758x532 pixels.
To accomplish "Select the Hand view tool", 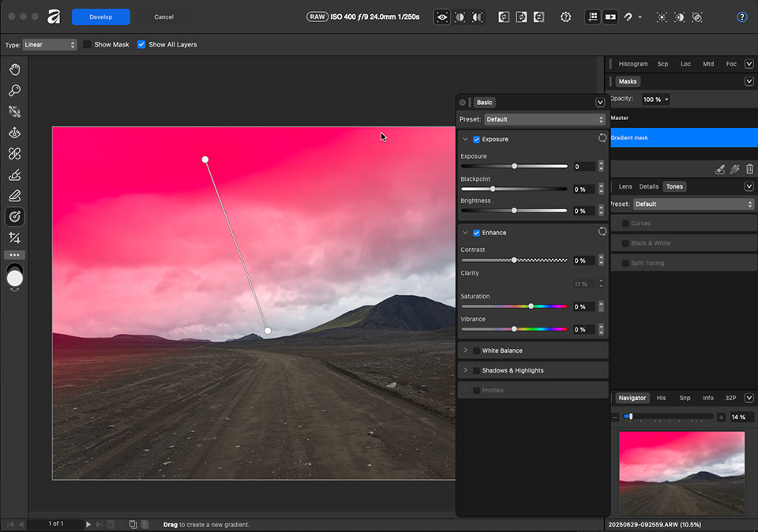I will 14,69.
